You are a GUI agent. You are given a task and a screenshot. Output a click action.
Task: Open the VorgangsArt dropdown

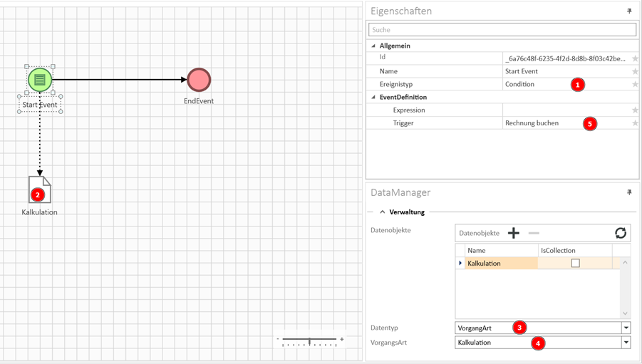point(626,343)
